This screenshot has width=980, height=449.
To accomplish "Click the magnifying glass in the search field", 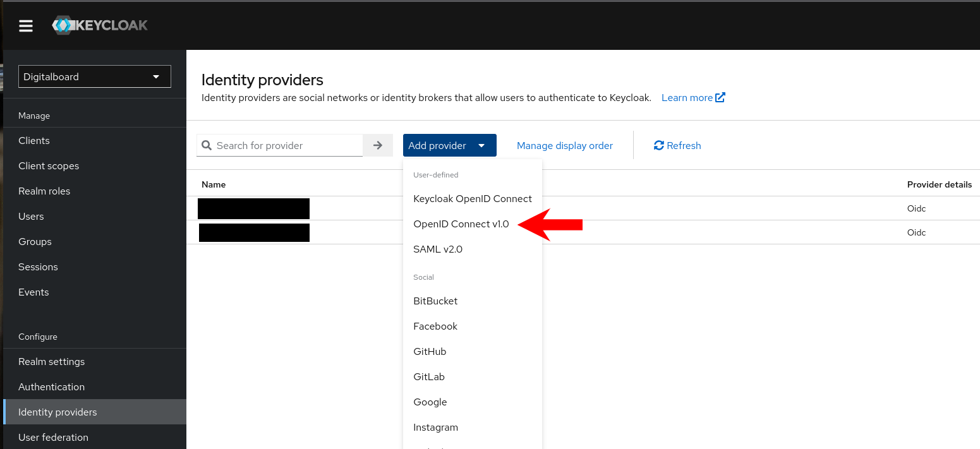I will click(x=207, y=145).
